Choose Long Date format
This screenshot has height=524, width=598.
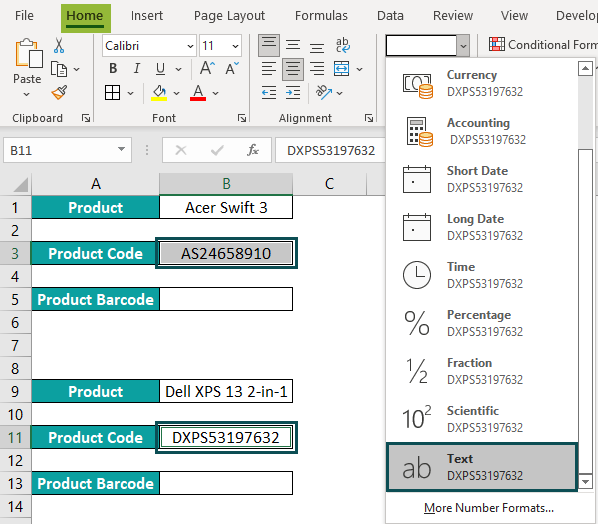tap(482, 228)
